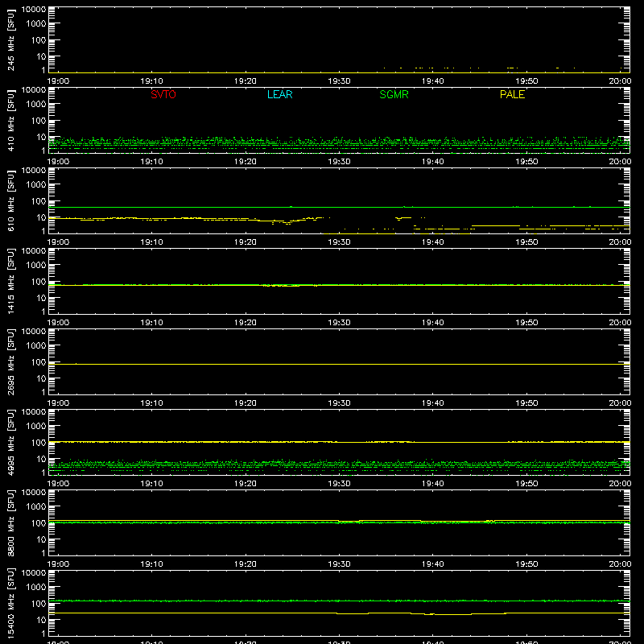The width and height of the screenshot is (644, 644).
Task: Select the 2695 MHz [SFU] axis title
Action: [x=10, y=361]
